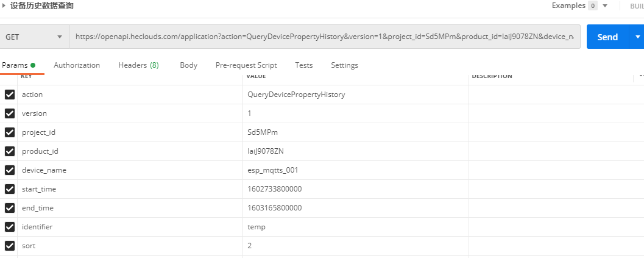Switch to the Authorization tab
Image resolution: width=644 pixels, height=258 pixels.
[x=77, y=65]
